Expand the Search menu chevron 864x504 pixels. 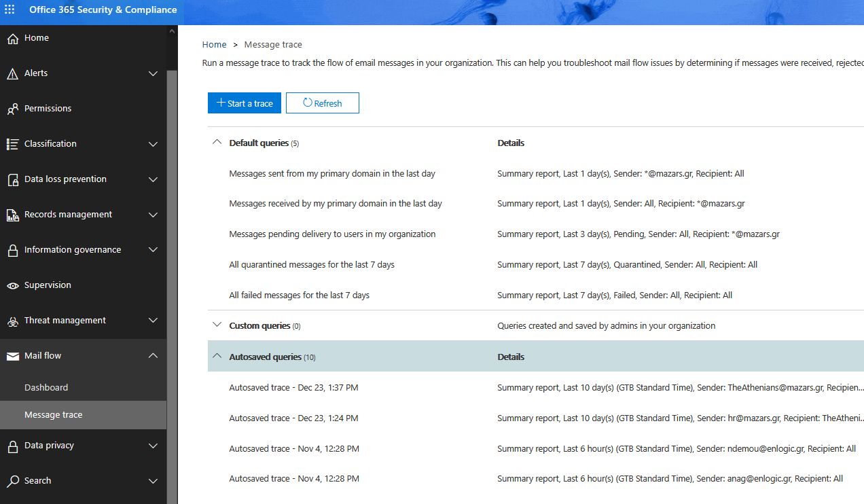(x=153, y=481)
